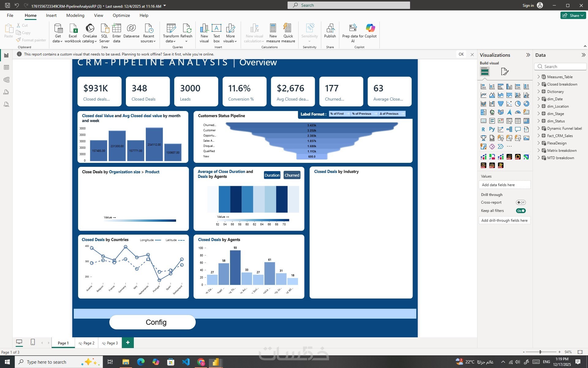588x368 pixels.
Task: Switch to Page 2 tab
Action: tap(89, 343)
